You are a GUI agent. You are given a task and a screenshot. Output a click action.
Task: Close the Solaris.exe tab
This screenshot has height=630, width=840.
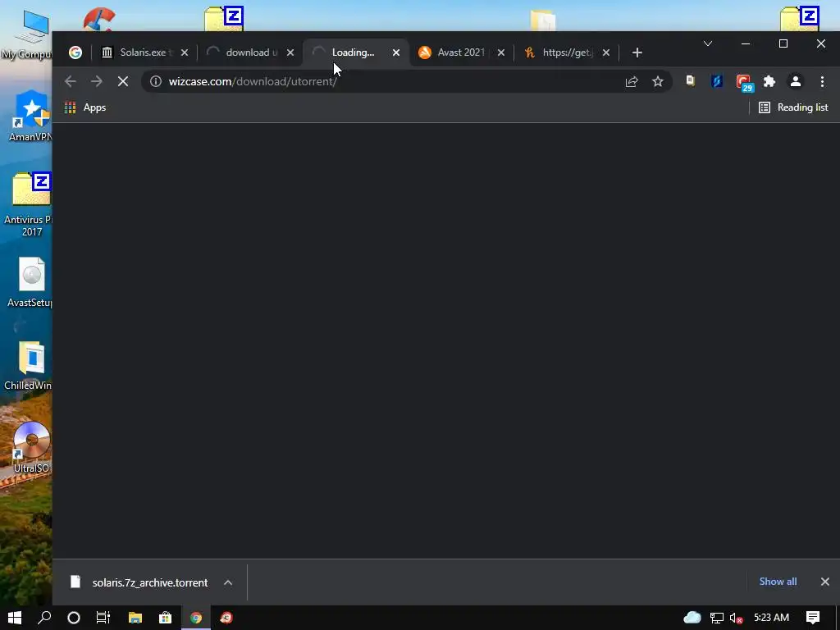click(x=185, y=52)
